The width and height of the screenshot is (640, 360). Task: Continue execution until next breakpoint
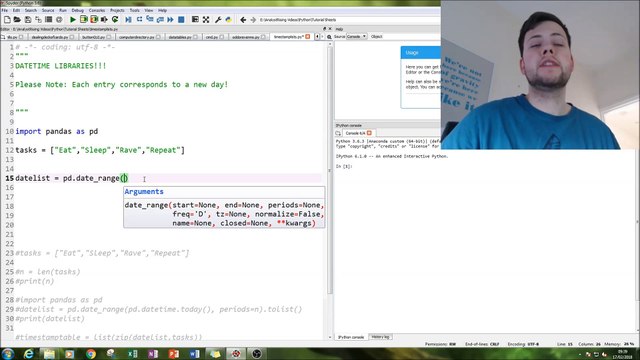[170, 20]
